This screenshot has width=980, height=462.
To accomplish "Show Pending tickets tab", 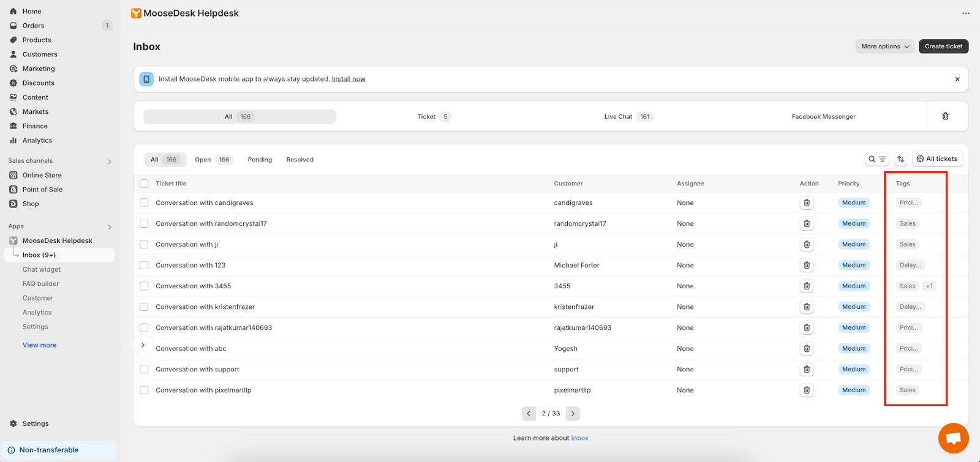I will coord(260,160).
